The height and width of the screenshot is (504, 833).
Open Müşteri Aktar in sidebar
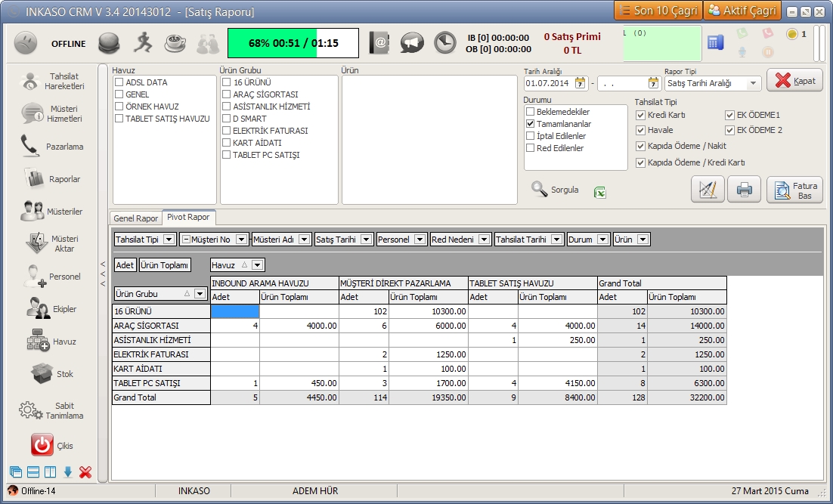coord(52,244)
